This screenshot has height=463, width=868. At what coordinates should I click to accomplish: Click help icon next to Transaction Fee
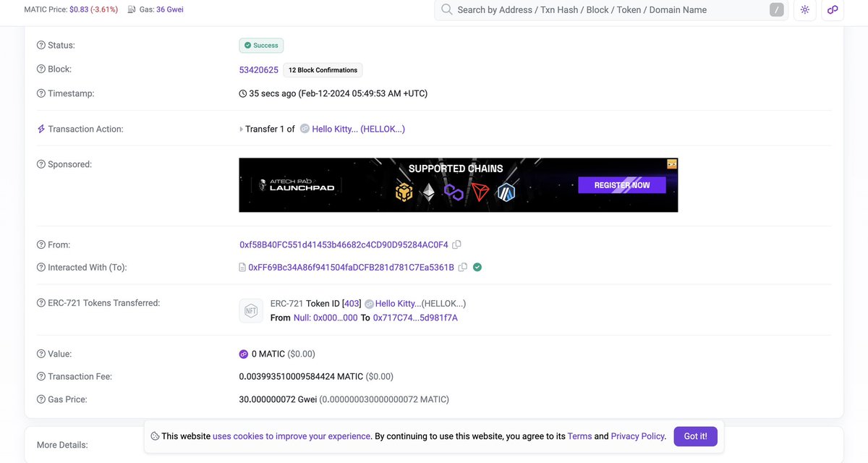pyautogui.click(x=41, y=376)
